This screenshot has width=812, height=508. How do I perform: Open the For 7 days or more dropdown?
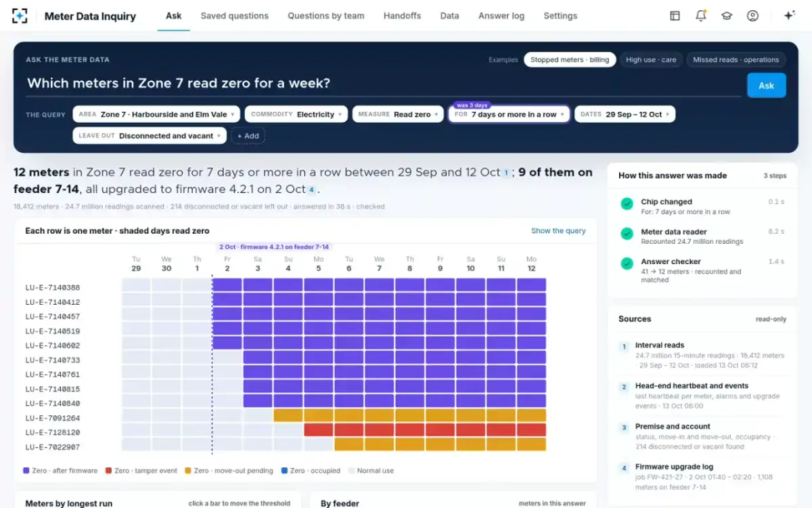coord(509,114)
